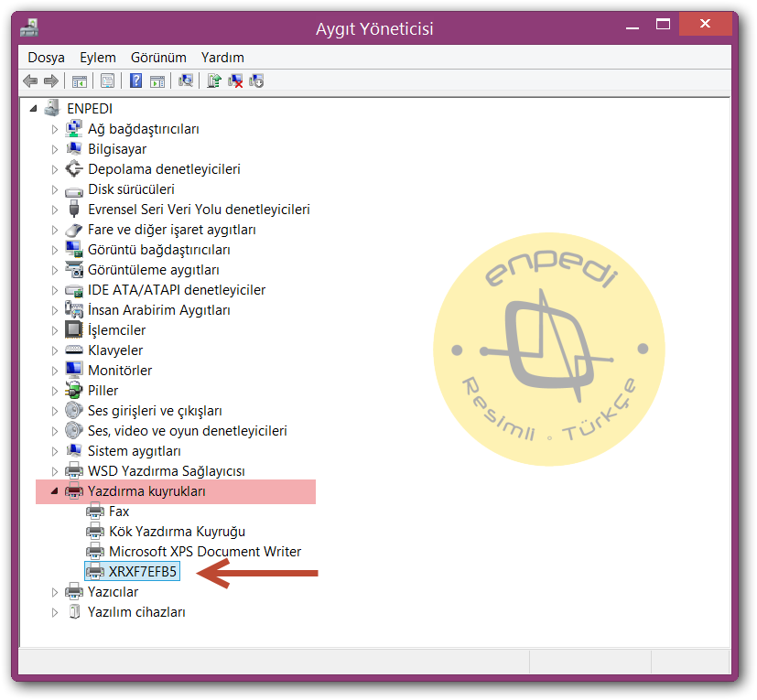This screenshot has height=700, width=757.
Task: Select Depolama denetleyicileri label
Action: [164, 169]
